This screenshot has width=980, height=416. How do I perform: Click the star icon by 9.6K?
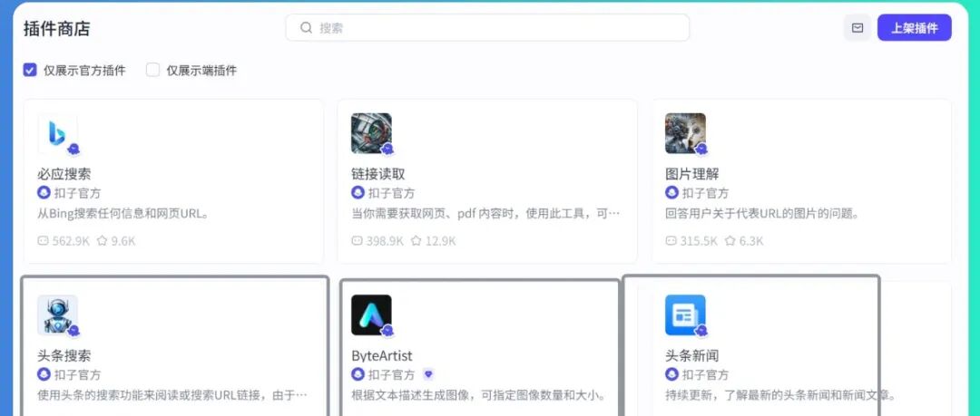(102, 240)
